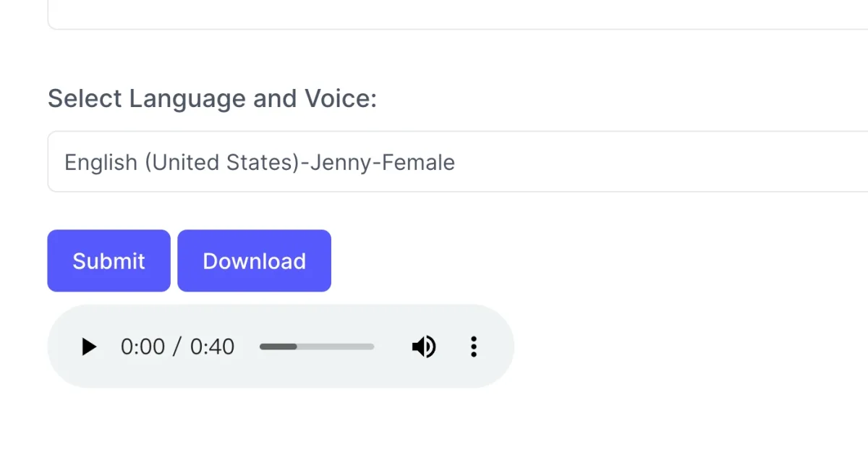Toggle sound with the speaker icon
The image size is (868, 463).
pos(424,347)
